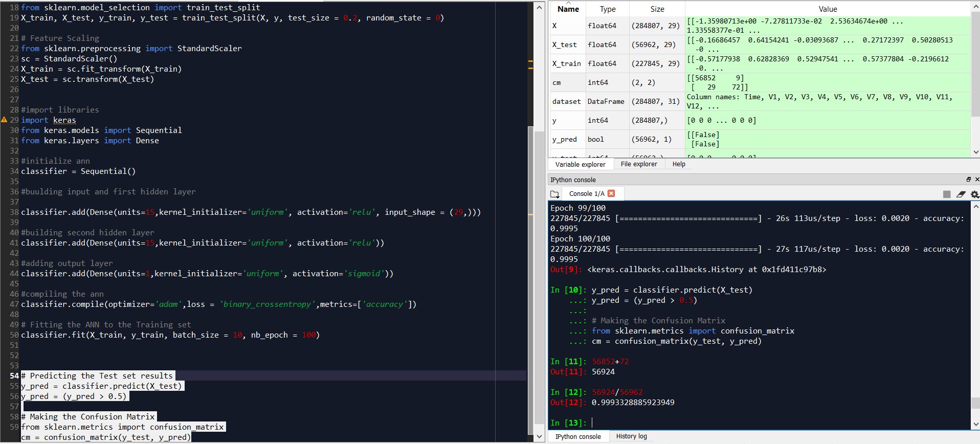Clear the console with the eraser icon
This screenshot has width=980, height=444.
point(961,194)
